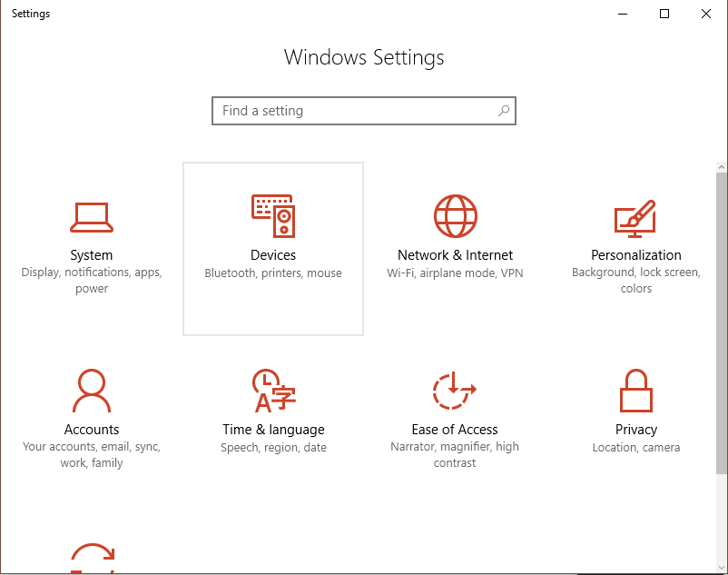Open the Network & Internet globe icon
The height and width of the screenshot is (575, 728).
(x=456, y=216)
